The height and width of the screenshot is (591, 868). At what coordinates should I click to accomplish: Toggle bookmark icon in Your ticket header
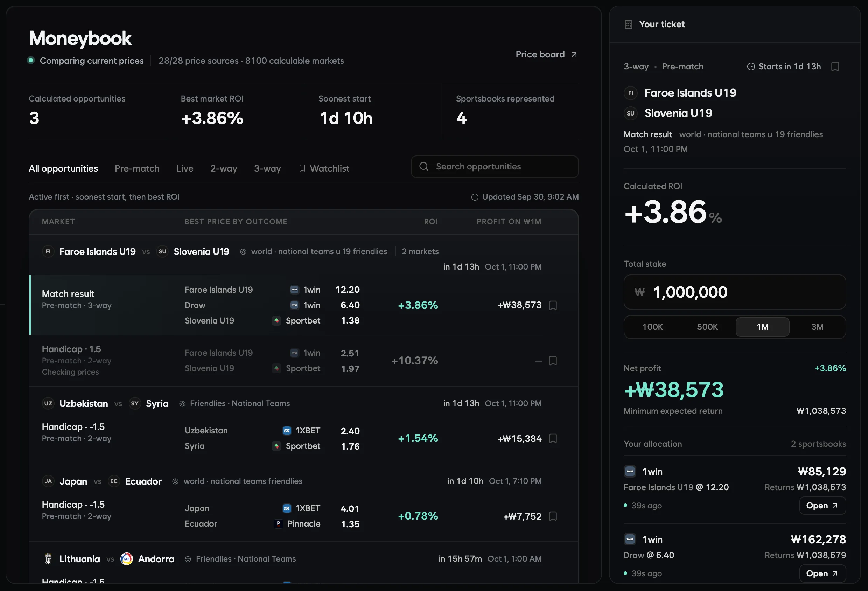(835, 67)
